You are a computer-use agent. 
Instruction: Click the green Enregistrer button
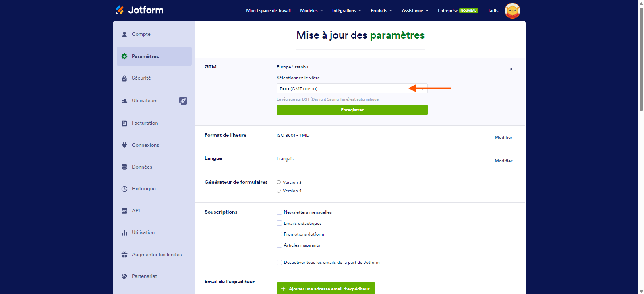tap(352, 110)
